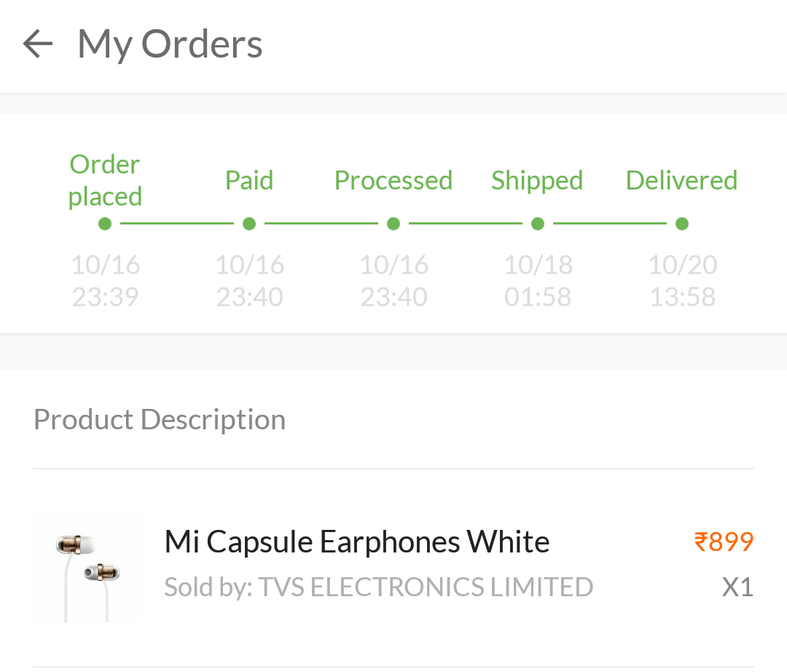
Task: Tap the Paid status label
Action: 249,180
